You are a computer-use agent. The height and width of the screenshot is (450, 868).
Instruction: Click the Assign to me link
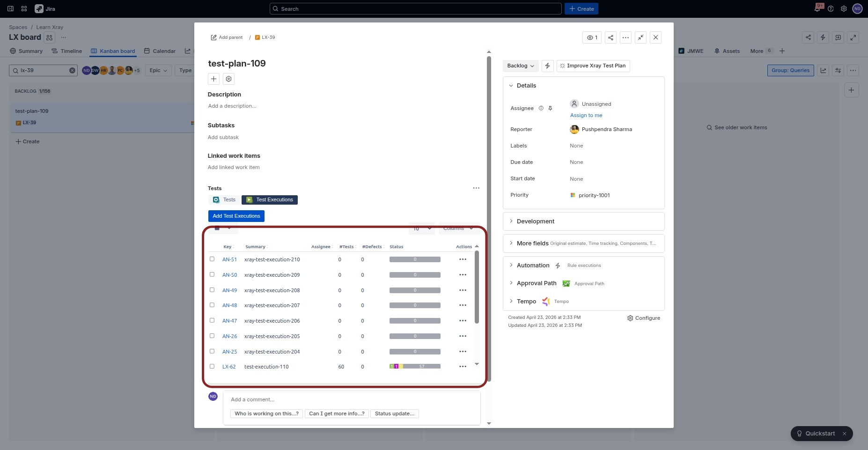586,115
